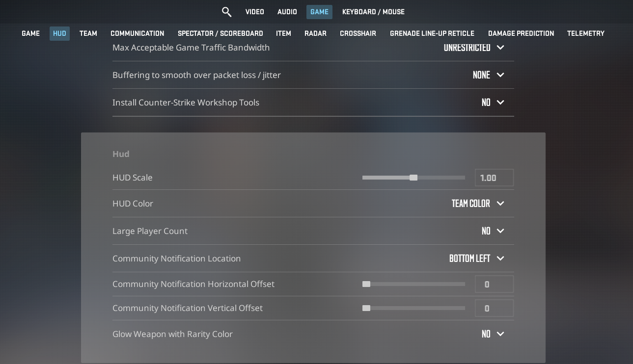
Task: Click the HUD Scale value input field
Action: 494,178
